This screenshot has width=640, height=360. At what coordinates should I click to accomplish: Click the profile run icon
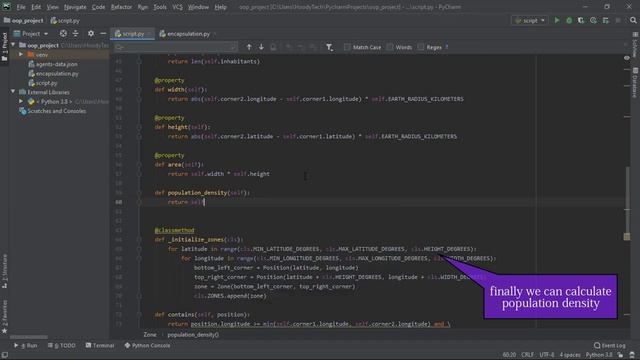pos(593,20)
